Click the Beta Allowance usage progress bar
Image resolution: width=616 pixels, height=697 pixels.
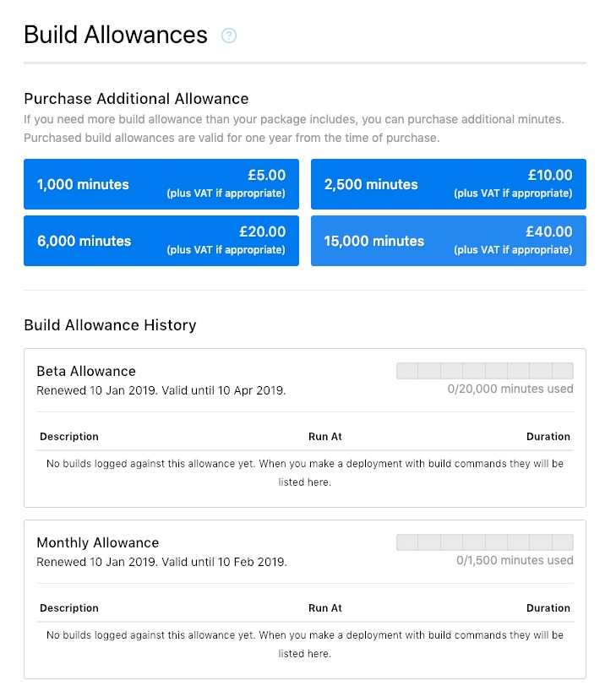(x=485, y=371)
